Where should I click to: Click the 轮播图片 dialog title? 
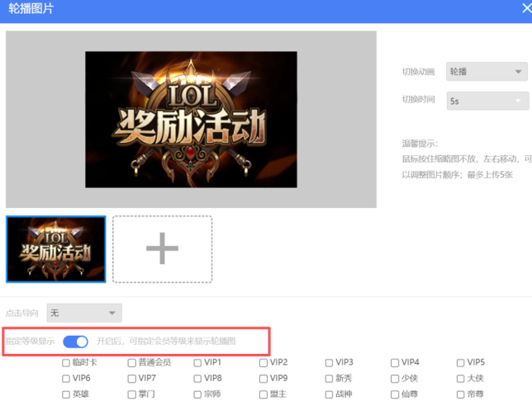click(31, 8)
